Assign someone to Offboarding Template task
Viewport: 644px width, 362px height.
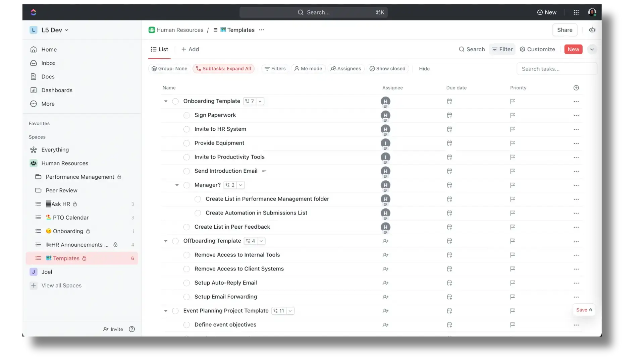(x=385, y=241)
